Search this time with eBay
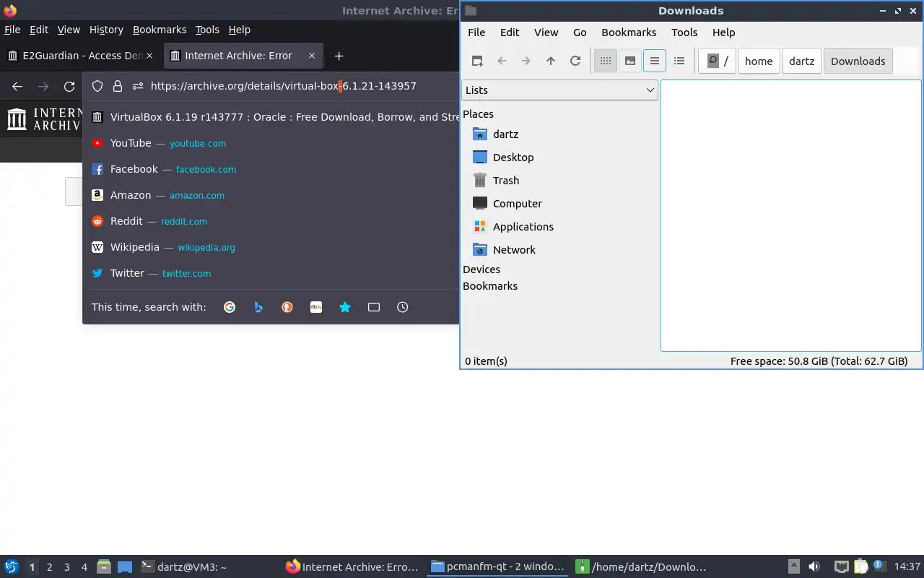 click(x=316, y=307)
